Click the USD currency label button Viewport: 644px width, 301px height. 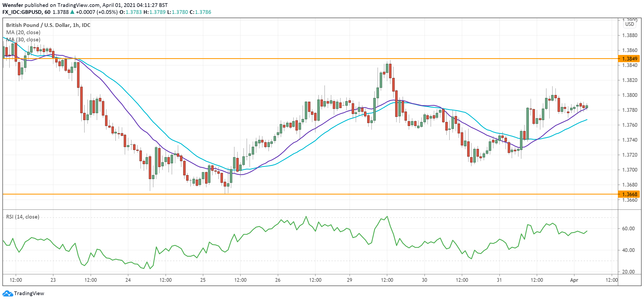[x=630, y=24]
